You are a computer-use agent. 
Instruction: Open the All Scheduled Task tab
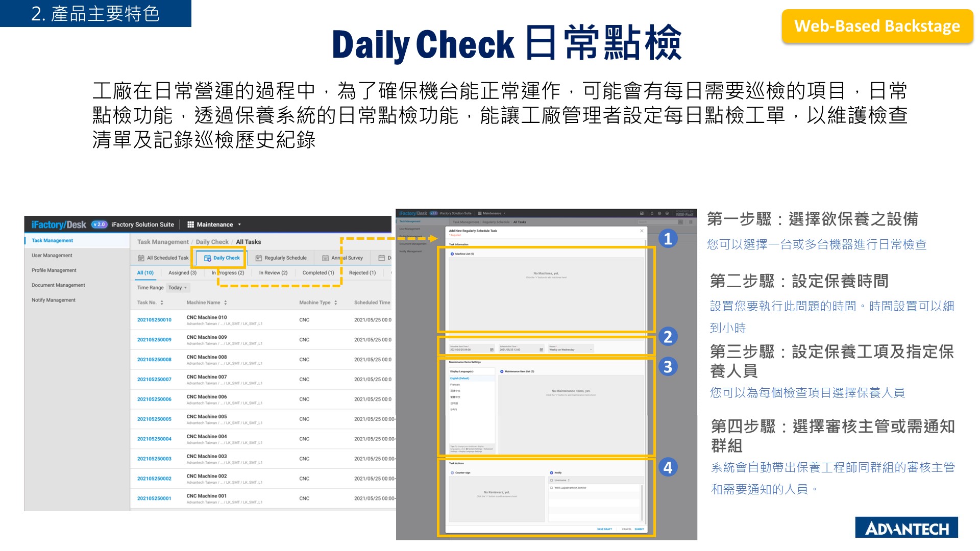tap(163, 258)
